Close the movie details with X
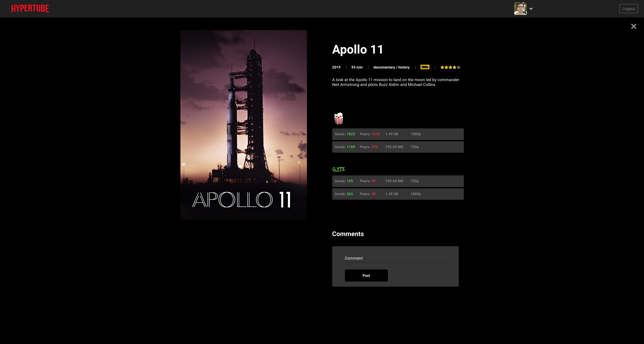The height and width of the screenshot is (344, 644). [633, 26]
